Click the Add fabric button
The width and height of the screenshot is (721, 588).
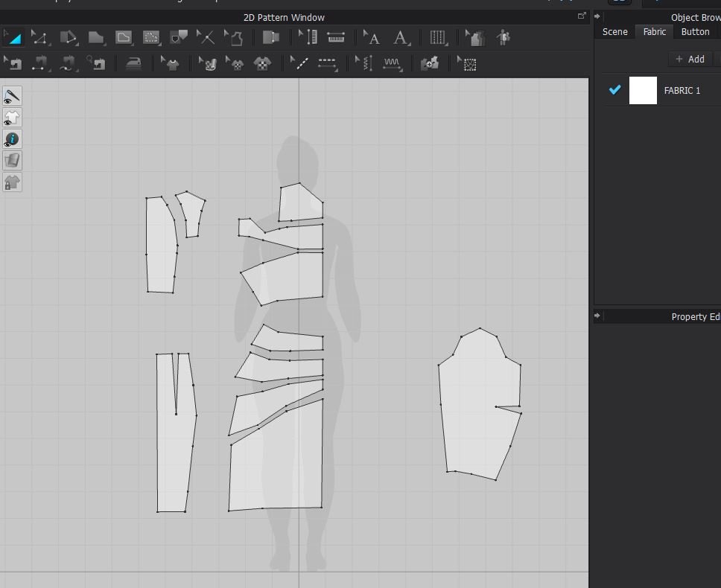point(690,59)
